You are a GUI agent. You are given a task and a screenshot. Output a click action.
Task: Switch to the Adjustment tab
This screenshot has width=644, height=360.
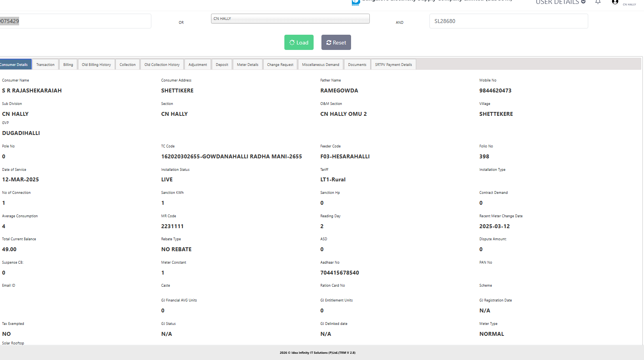click(198, 65)
